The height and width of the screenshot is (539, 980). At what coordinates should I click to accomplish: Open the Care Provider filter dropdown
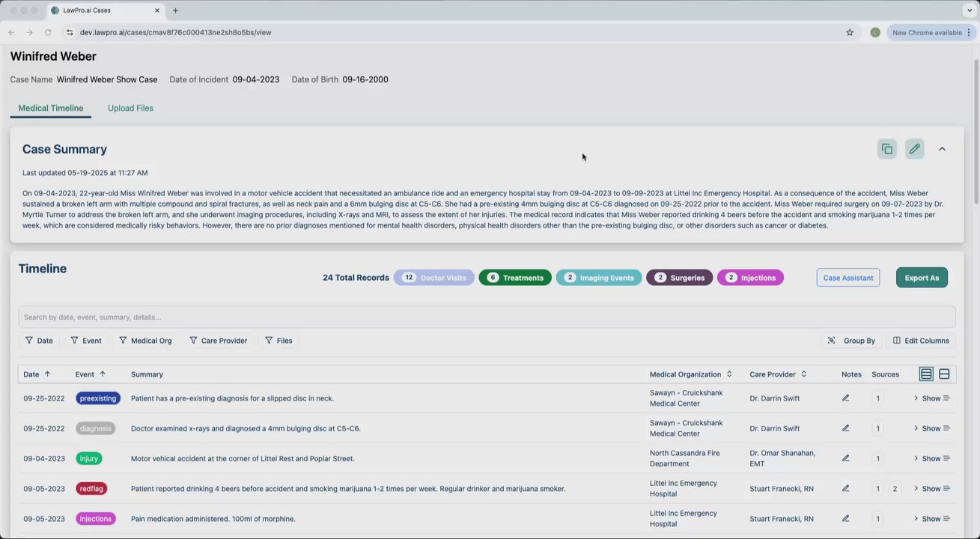tap(218, 341)
